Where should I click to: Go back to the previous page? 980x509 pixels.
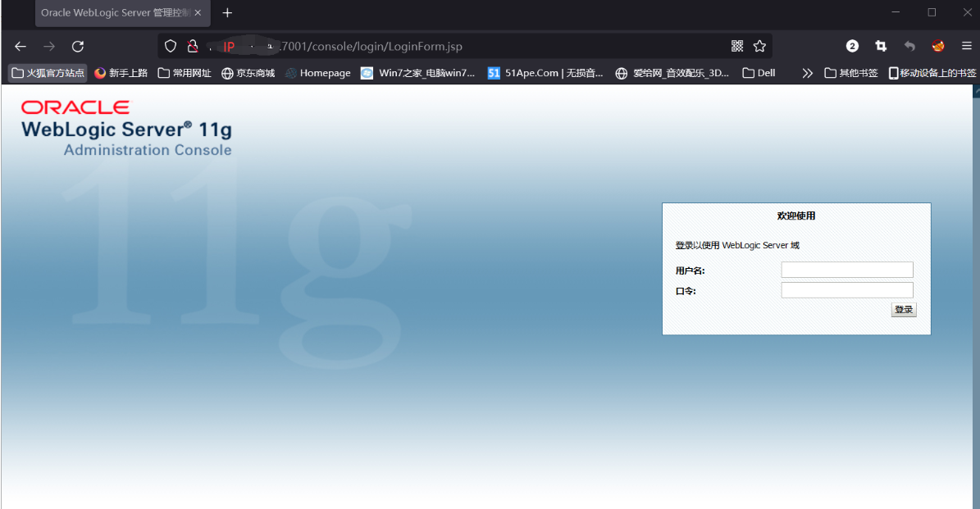pos(20,46)
